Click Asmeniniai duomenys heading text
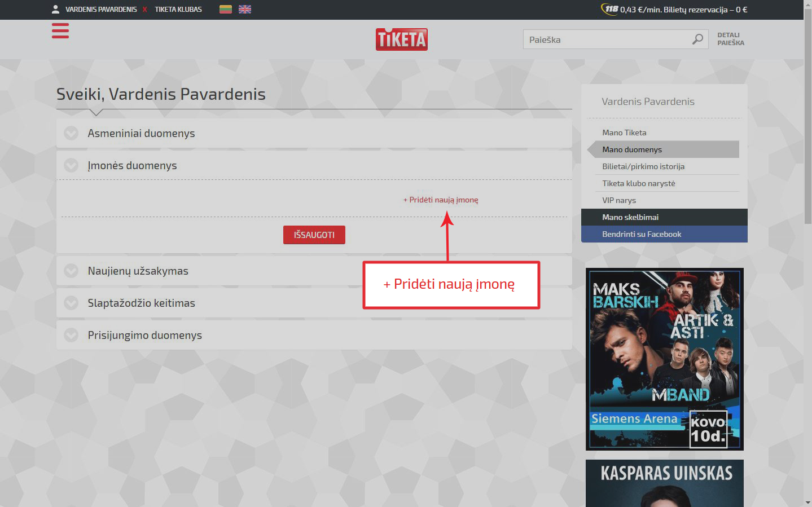812x507 pixels. (x=141, y=133)
